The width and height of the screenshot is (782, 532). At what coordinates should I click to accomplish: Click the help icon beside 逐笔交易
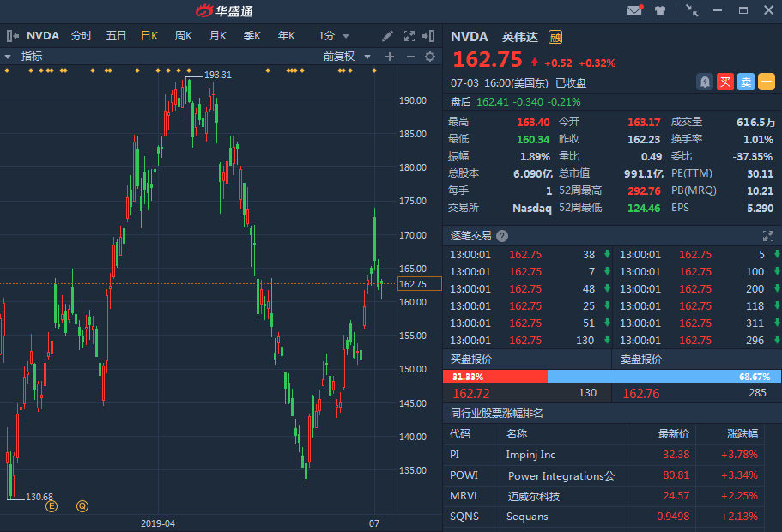502,236
